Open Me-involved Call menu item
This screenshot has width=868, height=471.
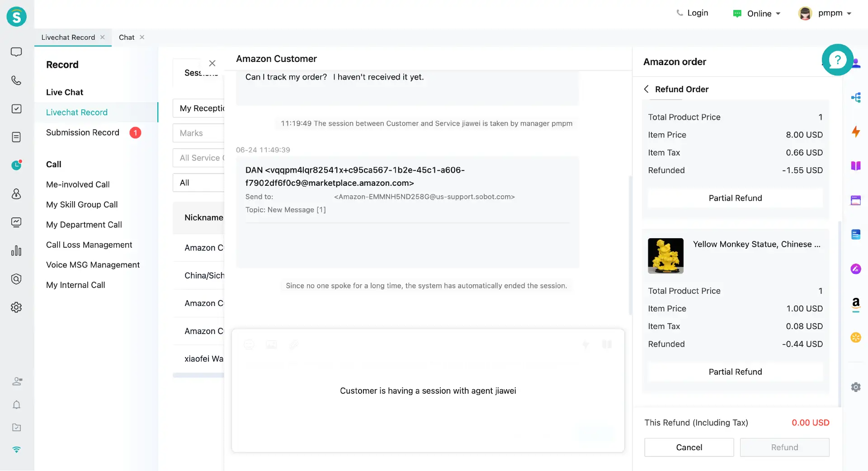point(78,184)
